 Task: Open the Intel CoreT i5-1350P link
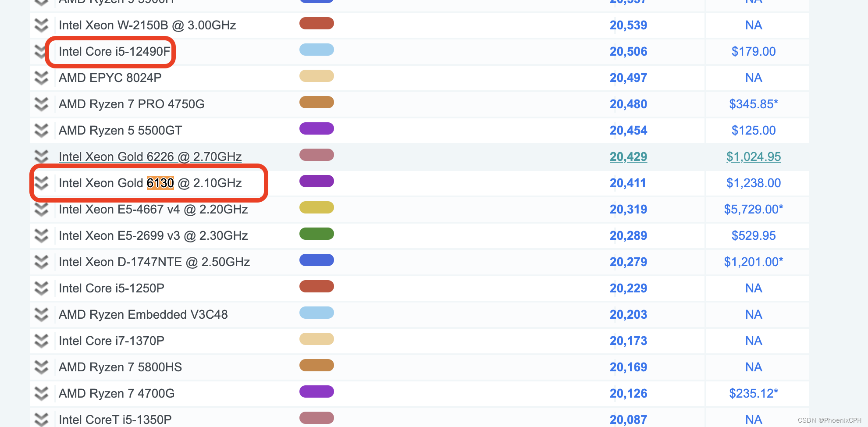click(115, 420)
